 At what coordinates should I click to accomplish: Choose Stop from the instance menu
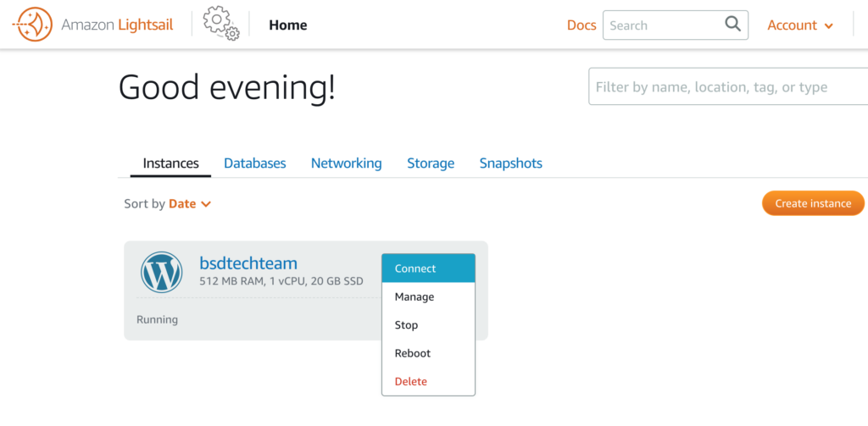pos(428,324)
